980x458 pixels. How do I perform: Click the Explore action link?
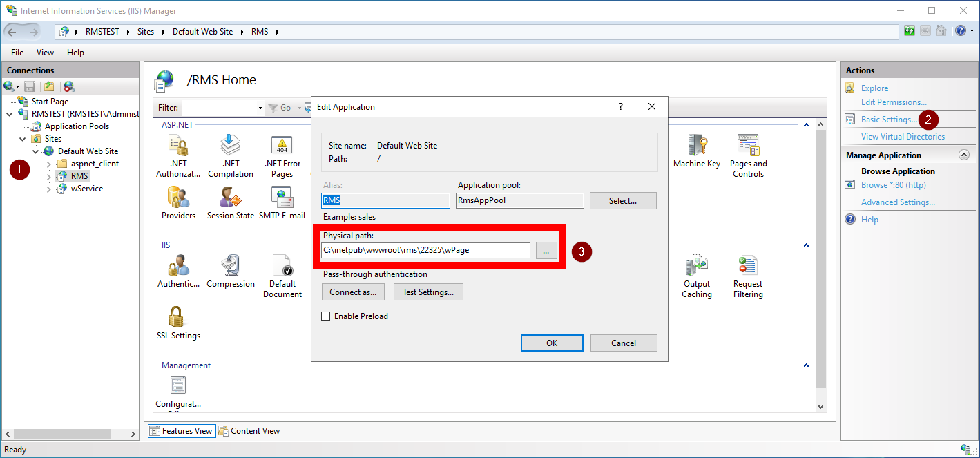tap(874, 88)
